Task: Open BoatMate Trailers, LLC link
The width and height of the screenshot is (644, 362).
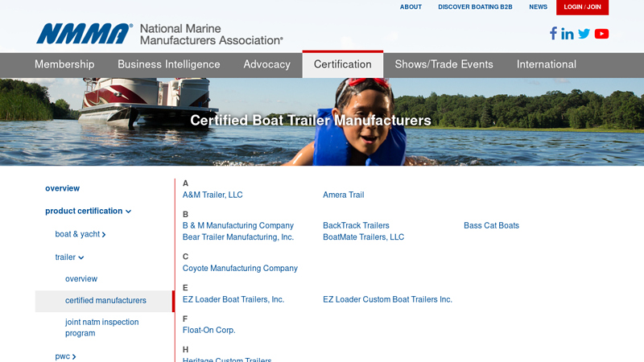Action: pos(364,237)
